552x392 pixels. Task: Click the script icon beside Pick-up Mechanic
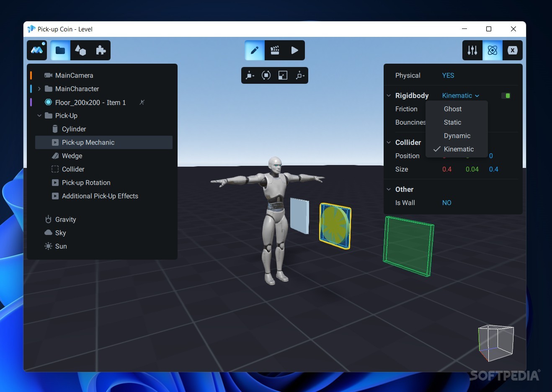pyautogui.click(x=55, y=142)
